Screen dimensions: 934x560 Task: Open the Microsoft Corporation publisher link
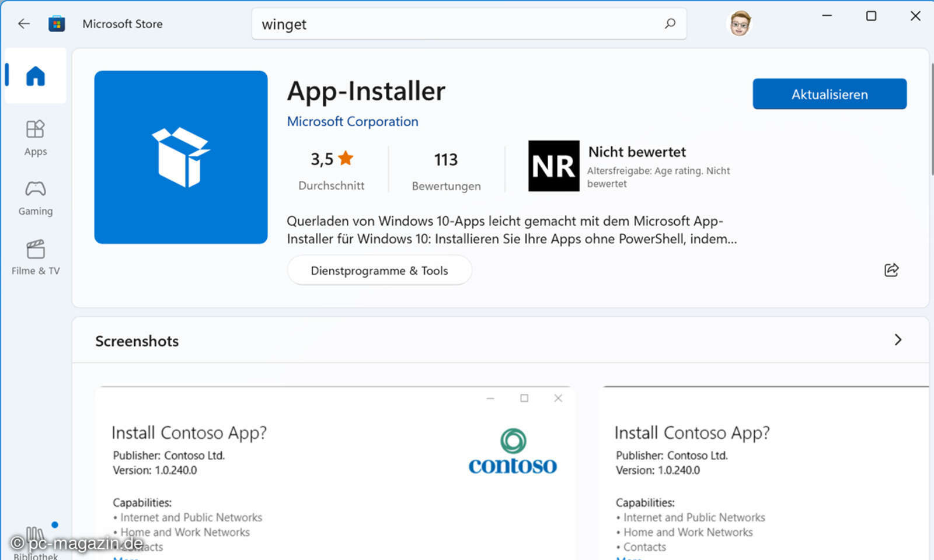352,121
